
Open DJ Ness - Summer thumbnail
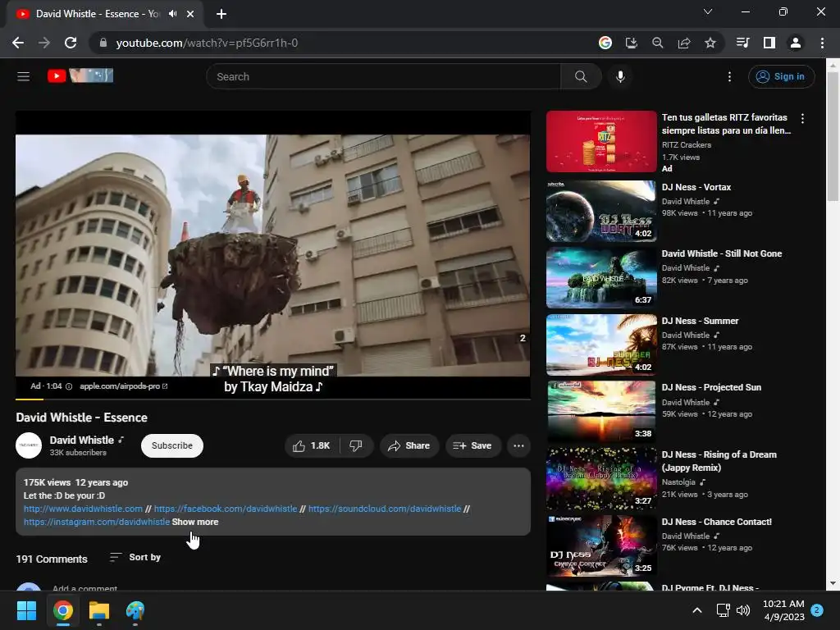pyautogui.click(x=601, y=345)
